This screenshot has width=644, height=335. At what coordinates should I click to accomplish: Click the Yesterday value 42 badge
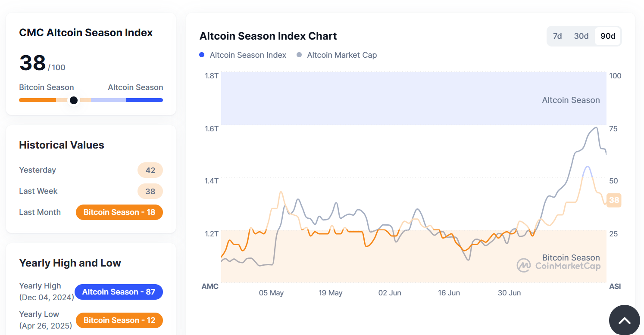(150, 170)
